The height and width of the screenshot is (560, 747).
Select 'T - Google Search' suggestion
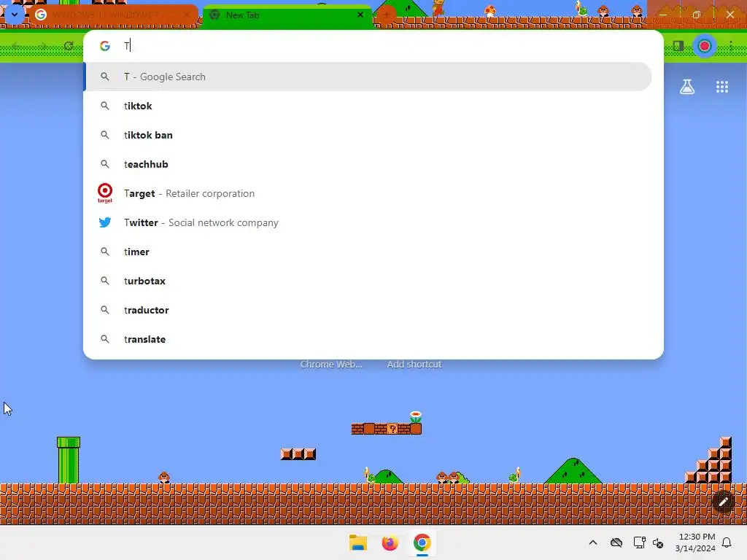click(368, 77)
